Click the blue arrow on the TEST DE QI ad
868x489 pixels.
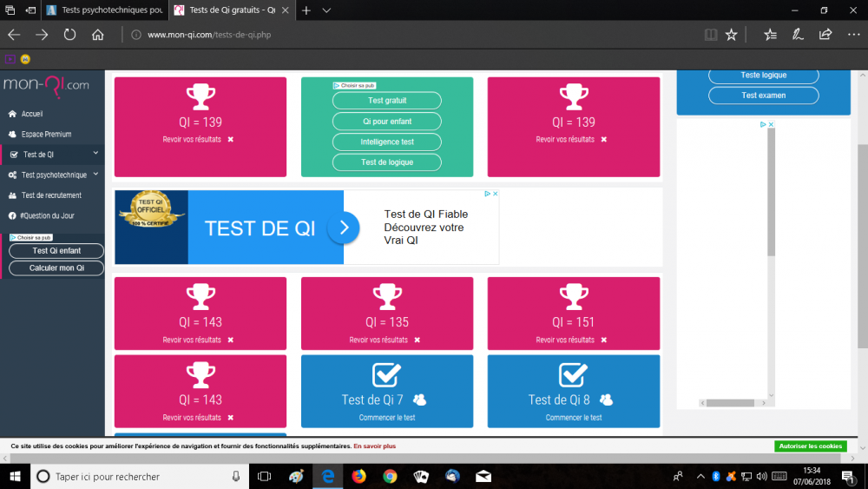[344, 228]
